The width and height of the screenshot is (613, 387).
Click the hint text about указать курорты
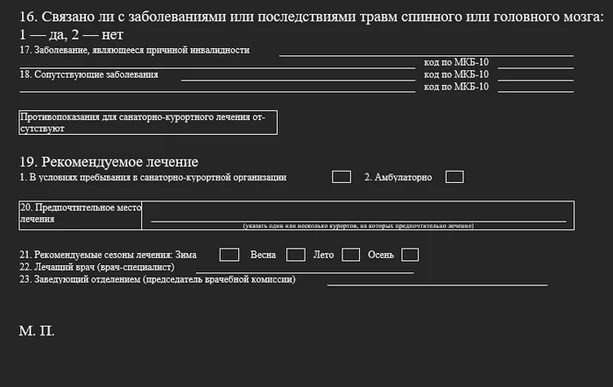(x=358, y=226)
